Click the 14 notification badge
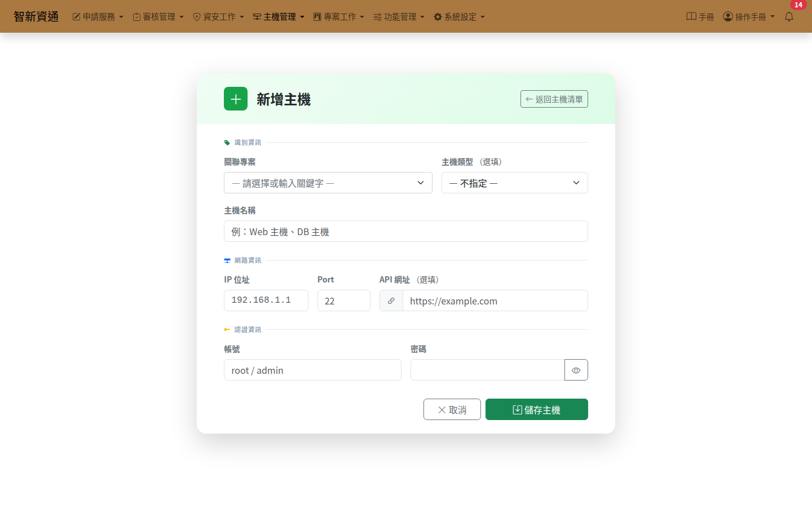The image size is (812, 508). [798, 5]
